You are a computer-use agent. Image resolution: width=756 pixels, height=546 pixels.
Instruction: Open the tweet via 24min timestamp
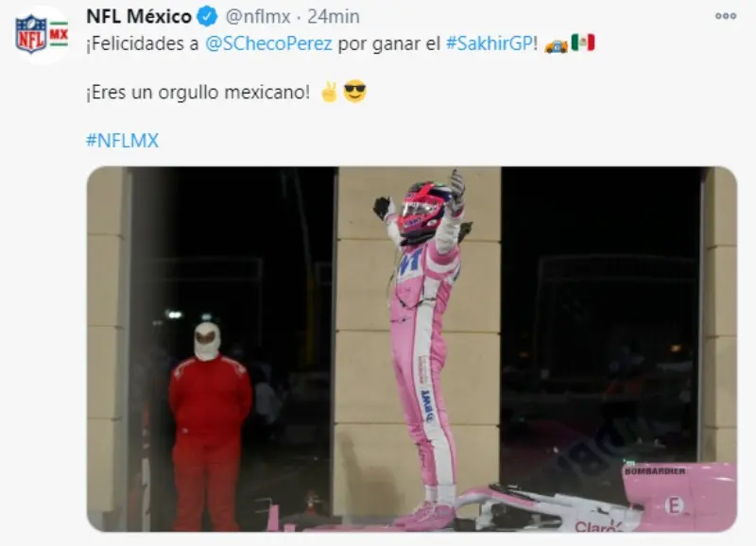(334, 17)
